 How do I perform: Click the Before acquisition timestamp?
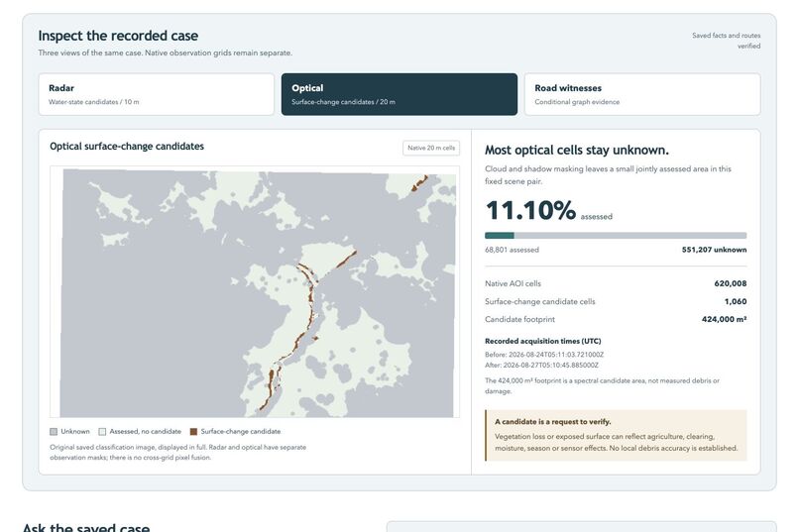544,355
